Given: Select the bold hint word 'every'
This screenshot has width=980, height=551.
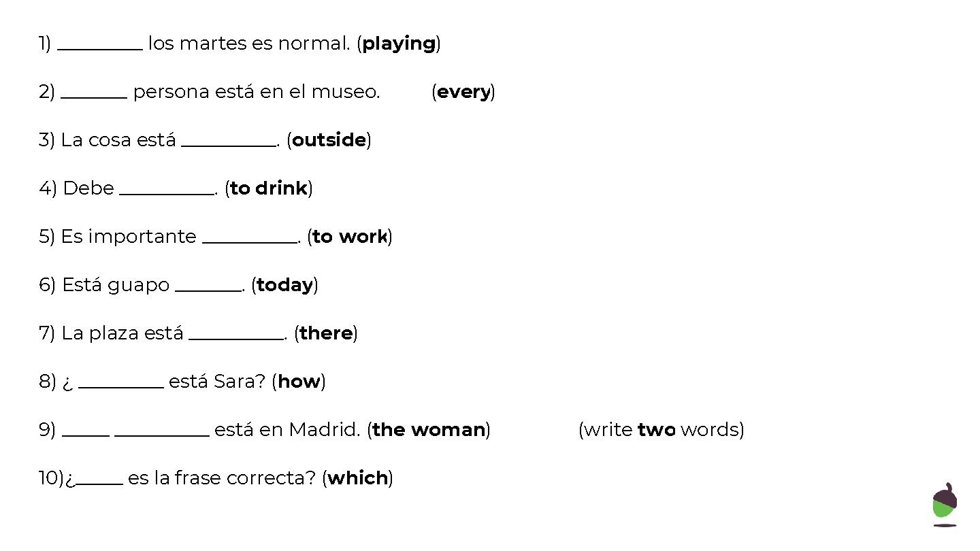Looking at the screenshot, I should click(463, 93).
